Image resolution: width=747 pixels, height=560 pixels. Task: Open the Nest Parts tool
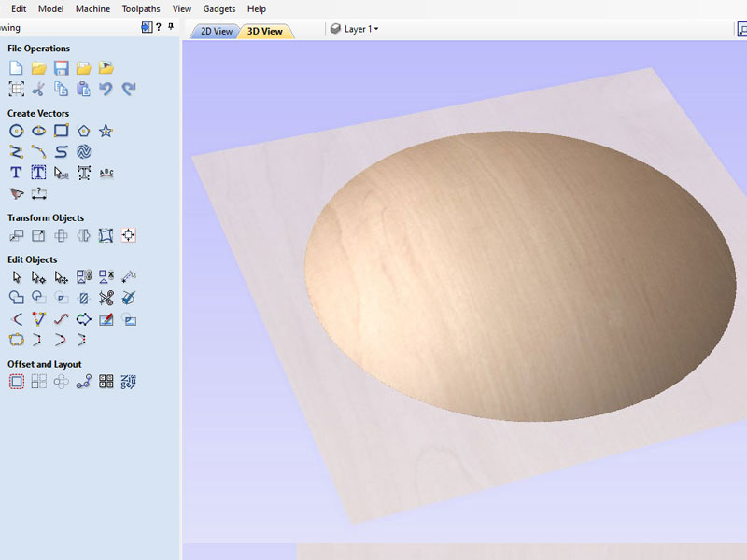(x=129, y=381)
